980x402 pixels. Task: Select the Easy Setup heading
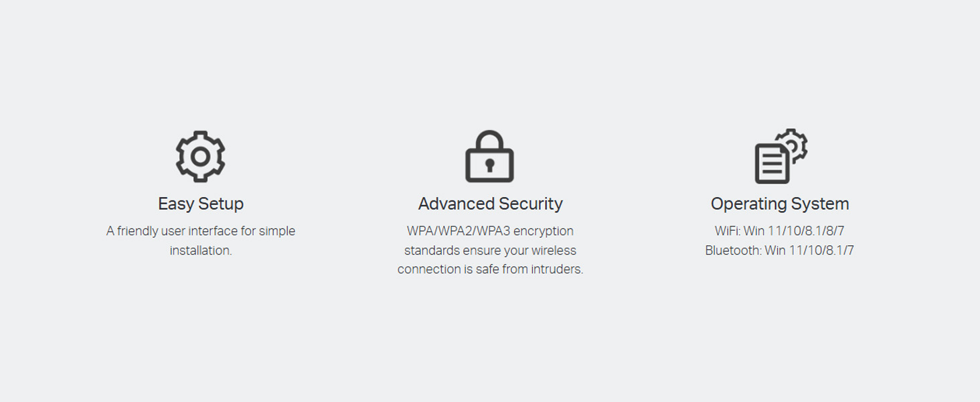201,204
